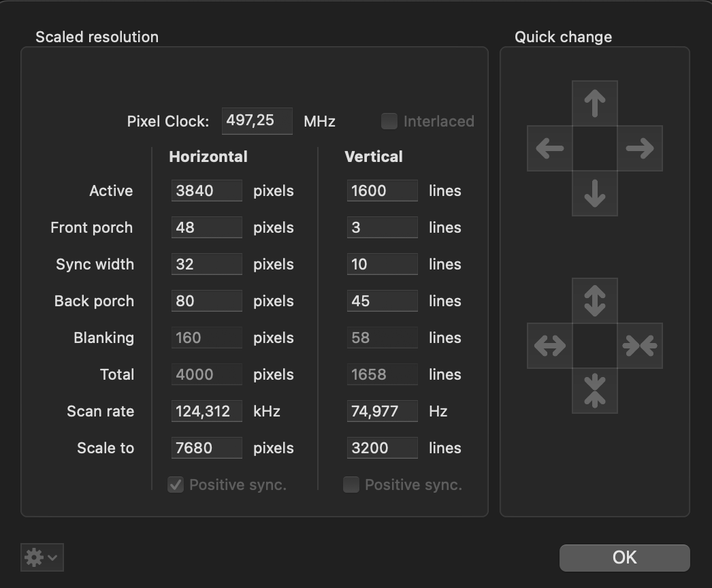
Task: Click the OK button
Action: tap(624, 558)
